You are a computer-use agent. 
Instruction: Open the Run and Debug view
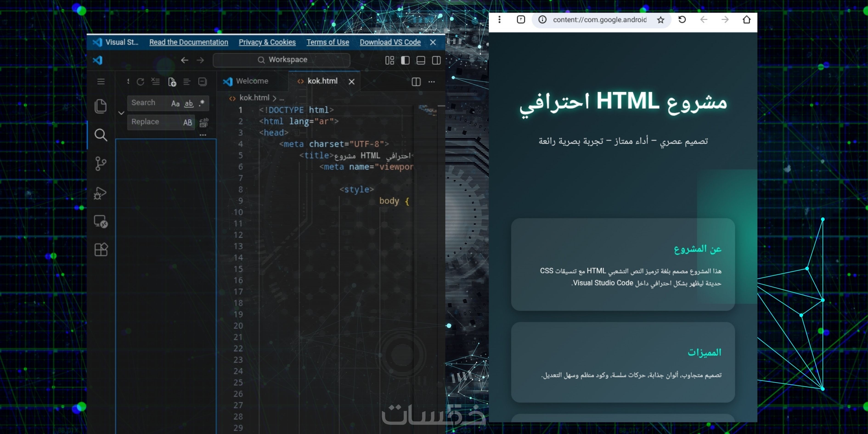point(100,193)
